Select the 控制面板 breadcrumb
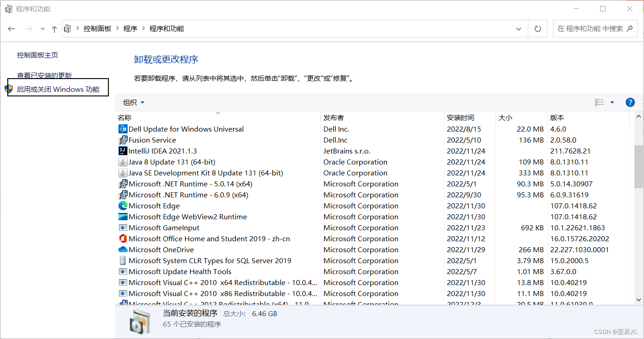The width and height of the screenshot is (644, 339). [97, 29]
